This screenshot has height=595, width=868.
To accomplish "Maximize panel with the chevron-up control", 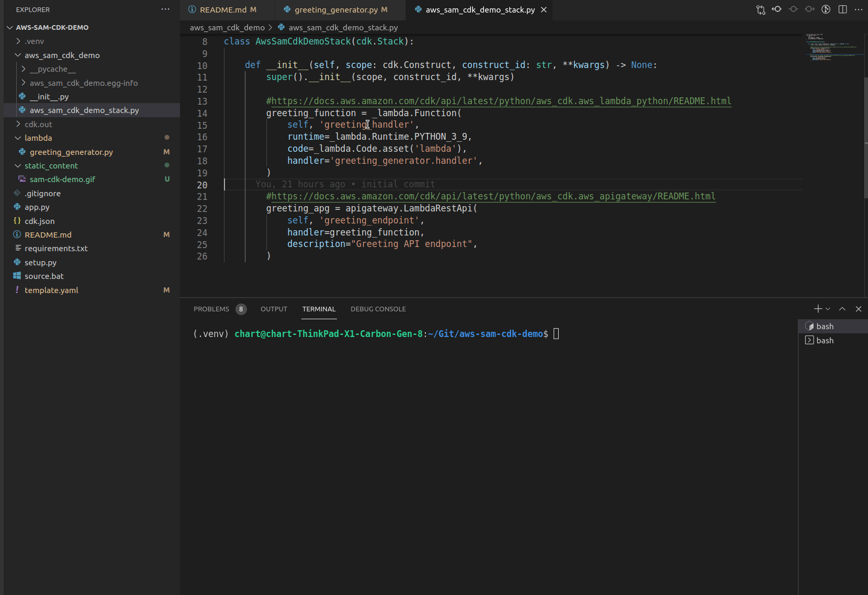I will pyautogui.click(x=842, y=309).
